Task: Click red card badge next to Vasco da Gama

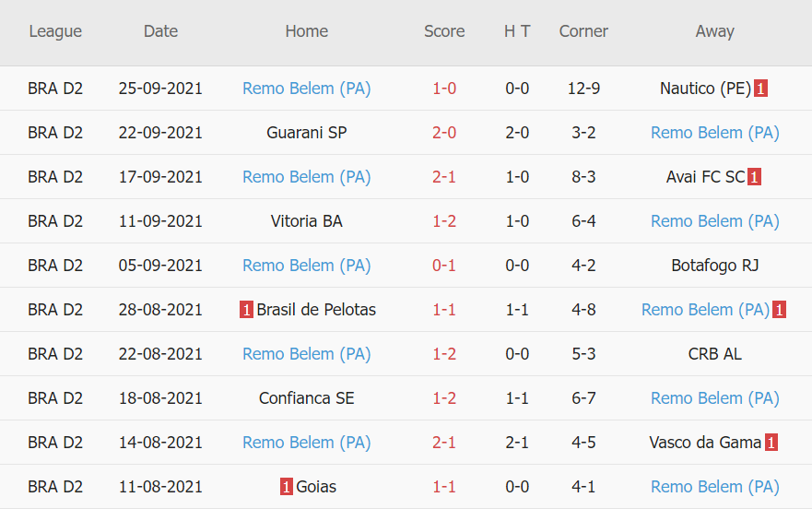Action: coord(771,443)
